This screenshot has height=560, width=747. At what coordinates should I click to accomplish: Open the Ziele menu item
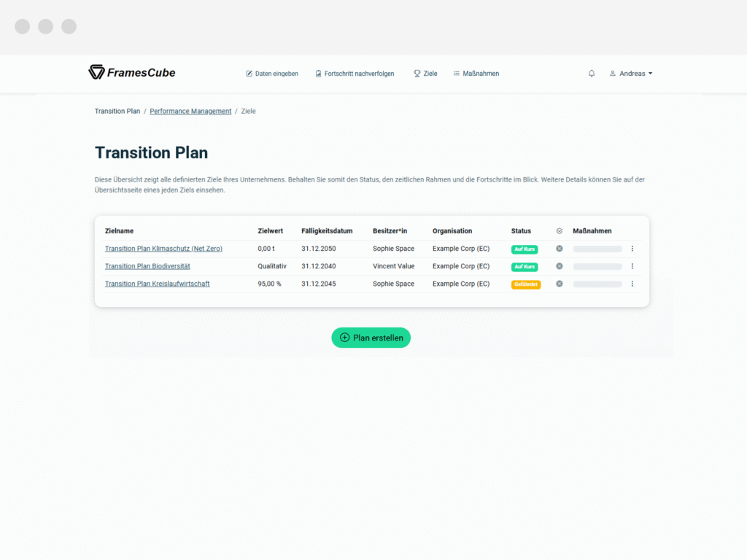pyautogui.click(x=425, y=74)
